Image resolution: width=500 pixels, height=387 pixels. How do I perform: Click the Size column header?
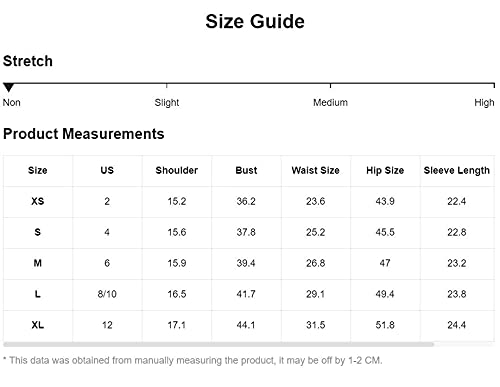[38, 170]
